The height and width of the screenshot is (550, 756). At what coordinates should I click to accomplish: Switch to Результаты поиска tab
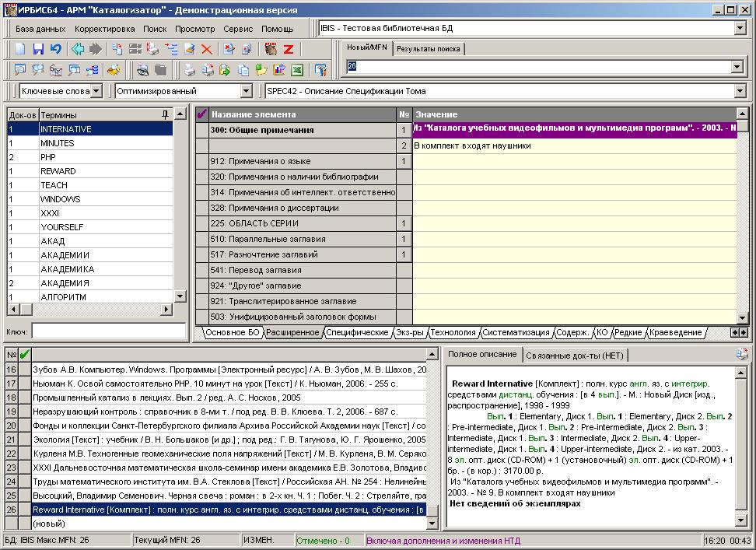428,48
